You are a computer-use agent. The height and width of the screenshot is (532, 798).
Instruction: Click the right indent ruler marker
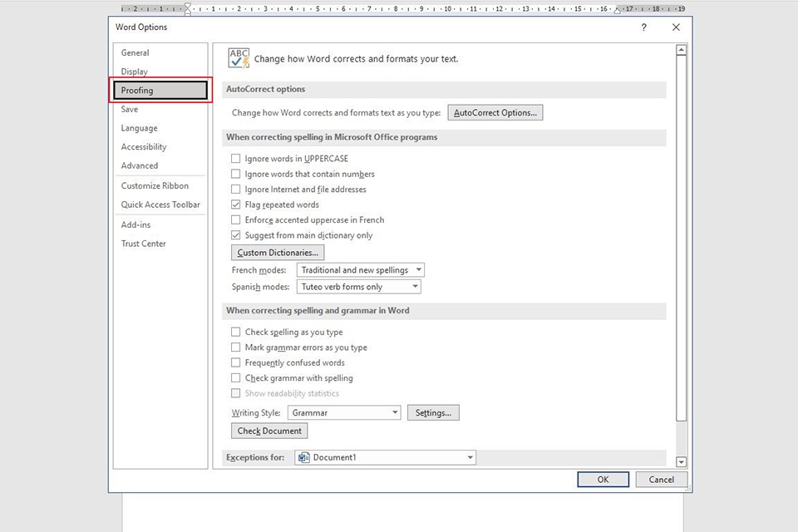tap(617, 10)
